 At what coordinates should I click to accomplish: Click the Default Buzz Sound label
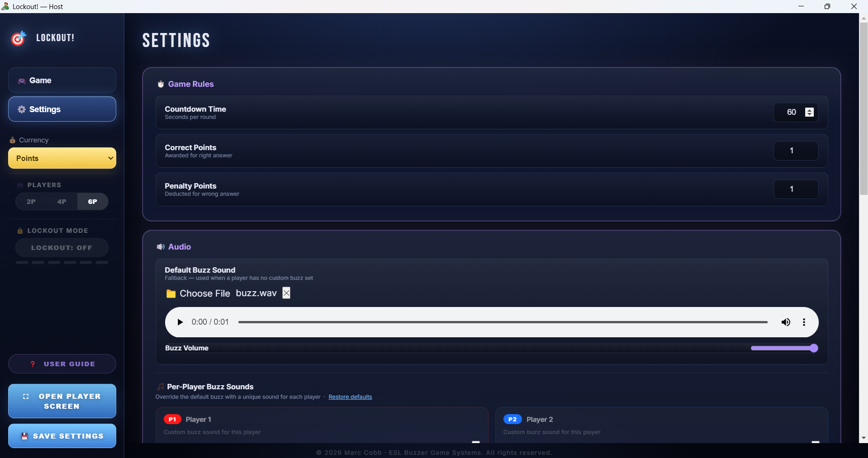click(200, 270)
